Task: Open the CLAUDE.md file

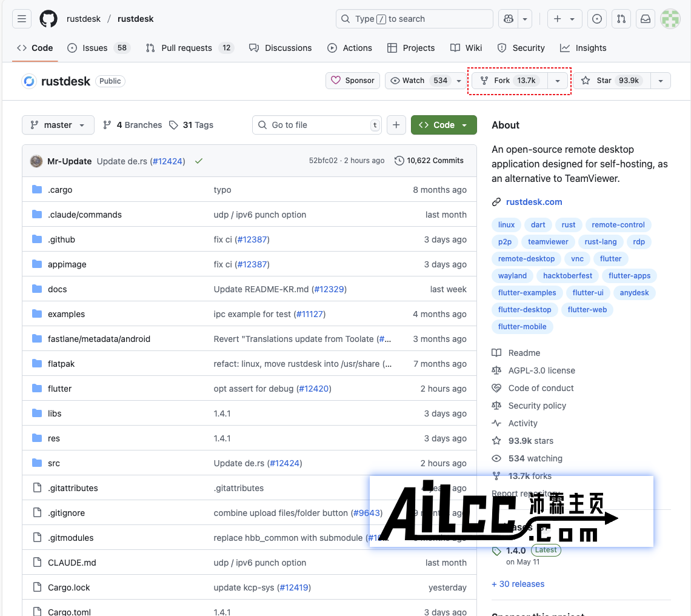Action: click(x=72, y=563)
